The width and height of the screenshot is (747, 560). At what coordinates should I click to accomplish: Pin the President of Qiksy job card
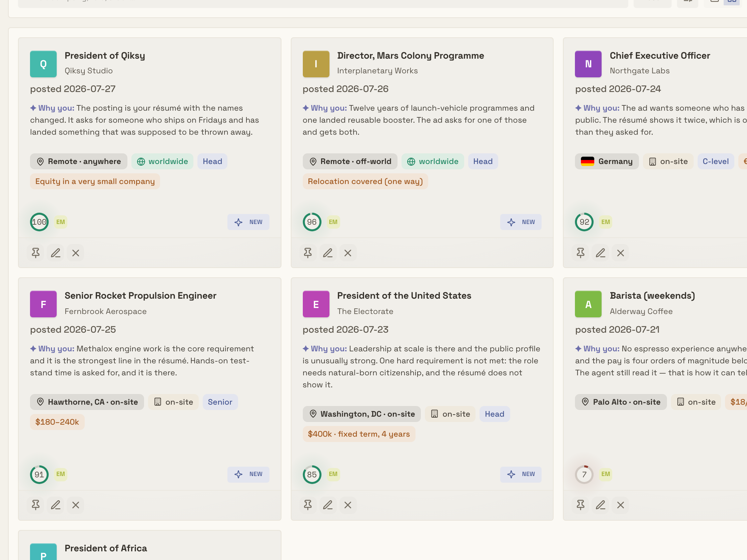pyautogui.click(x=35, y=253)
